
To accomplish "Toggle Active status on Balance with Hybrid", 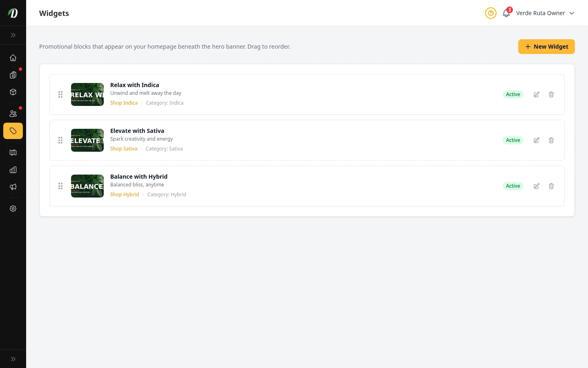I will pyautogui.click(x=513, y=186).
